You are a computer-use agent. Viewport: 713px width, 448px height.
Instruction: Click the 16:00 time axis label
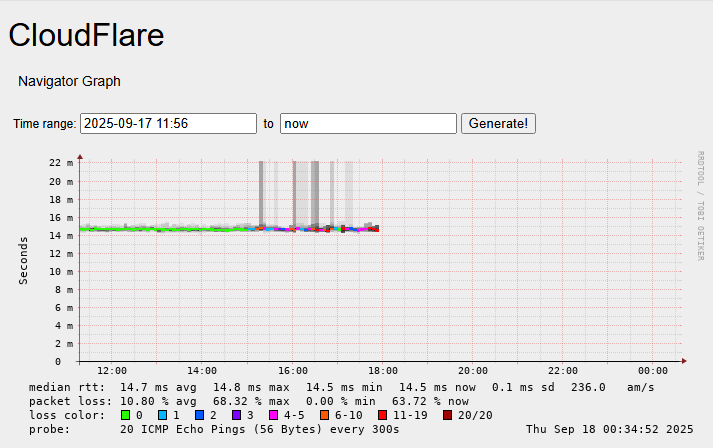pos(293,371)
